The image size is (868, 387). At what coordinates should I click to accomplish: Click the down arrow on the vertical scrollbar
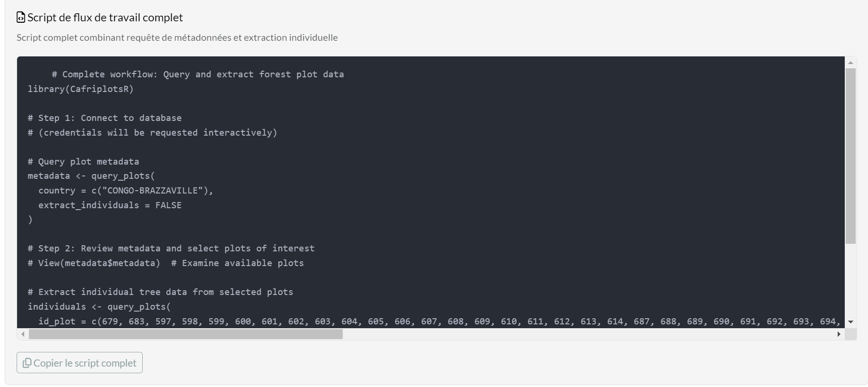(x=851, y=322)
